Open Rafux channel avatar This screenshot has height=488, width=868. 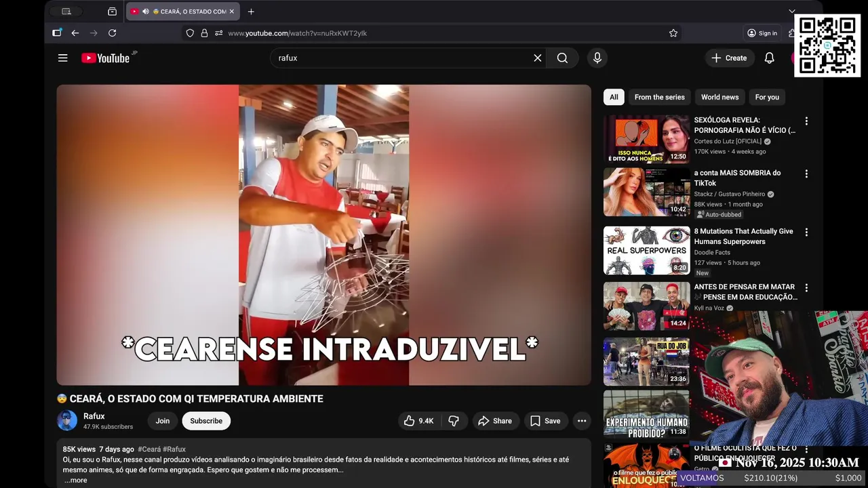click(67, 421)
